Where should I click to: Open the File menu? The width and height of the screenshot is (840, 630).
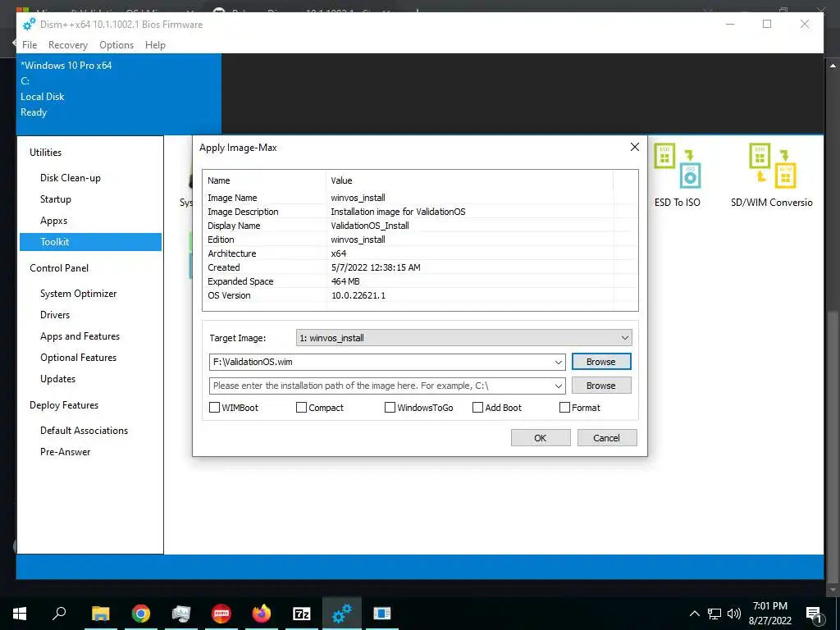[30, 45]
